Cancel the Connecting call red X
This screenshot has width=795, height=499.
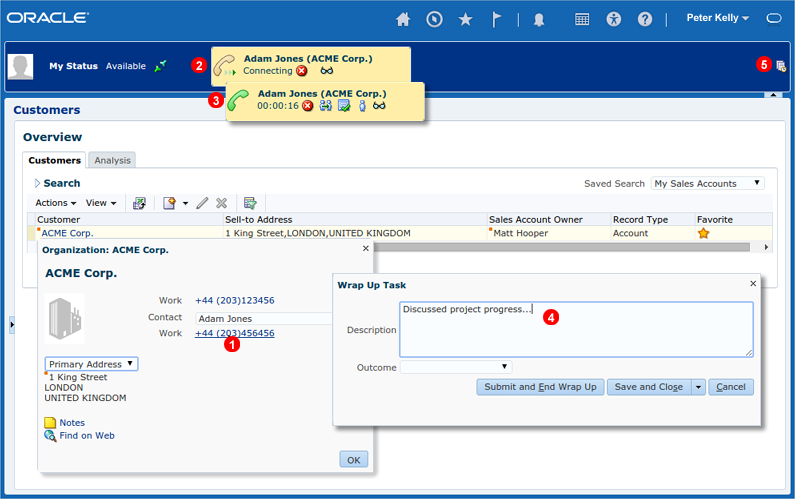coord(302,70)
